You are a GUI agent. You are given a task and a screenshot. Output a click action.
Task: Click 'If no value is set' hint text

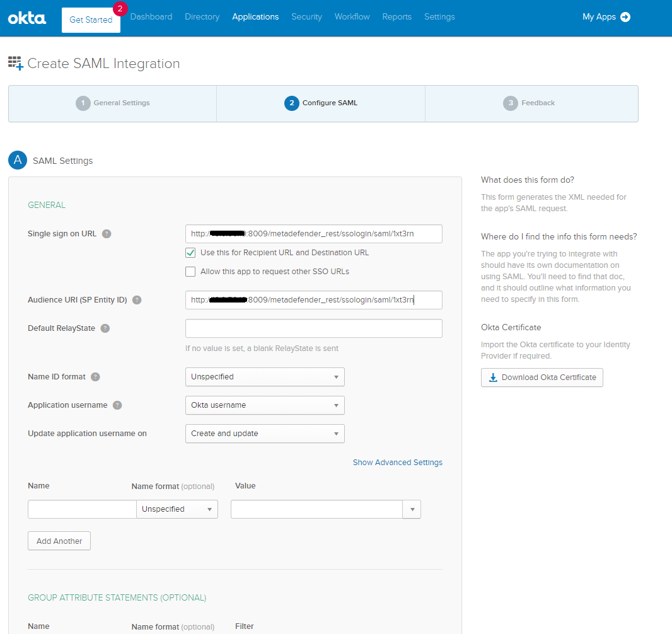point(262,349)
